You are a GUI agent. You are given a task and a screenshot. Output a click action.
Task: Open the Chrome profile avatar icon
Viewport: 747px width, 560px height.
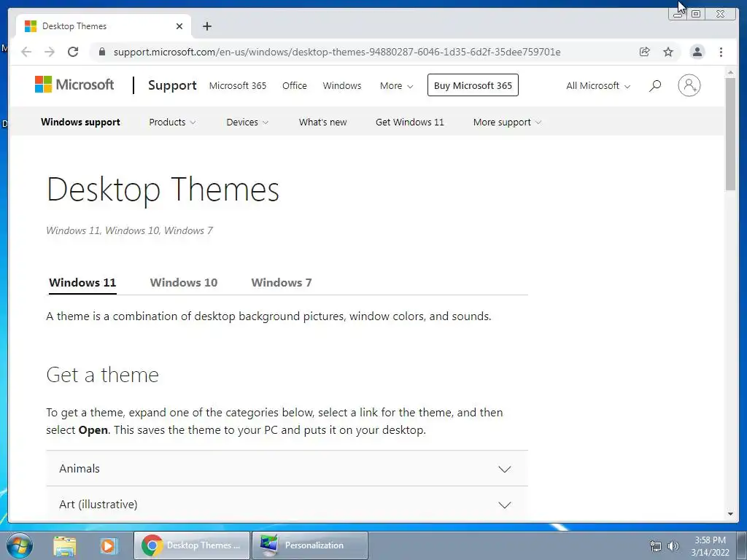tap(697, 52)
